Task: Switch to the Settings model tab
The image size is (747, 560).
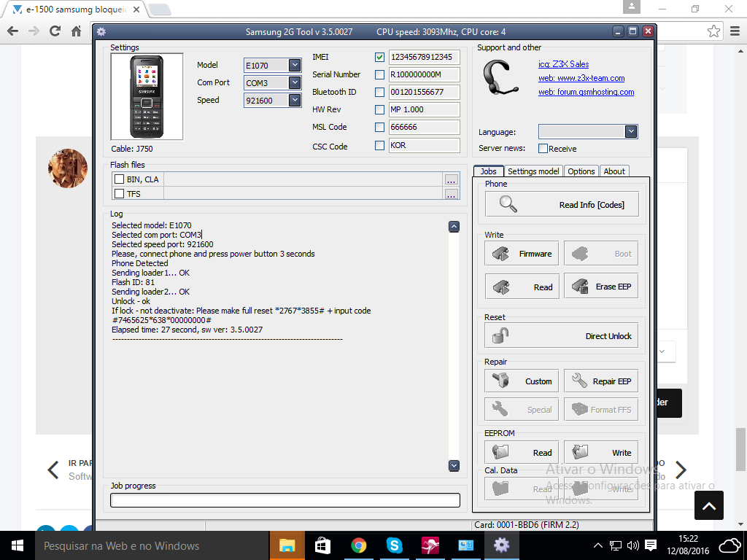Action: (x=533, y=171)
